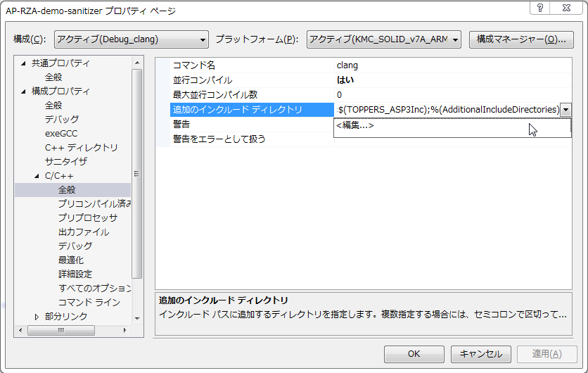Open the プラットフォーム platform dropdown
Screen dimensions: 588x373
pos(384,39)
